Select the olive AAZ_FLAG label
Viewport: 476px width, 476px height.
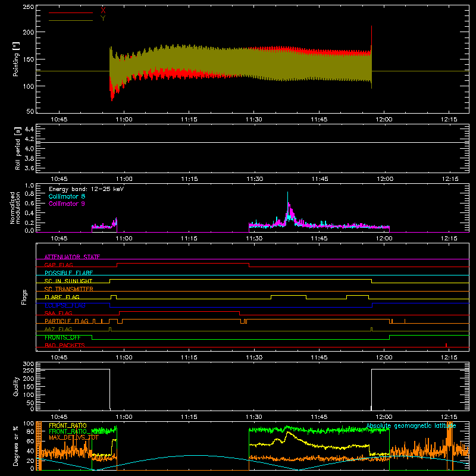coord(58,329)
